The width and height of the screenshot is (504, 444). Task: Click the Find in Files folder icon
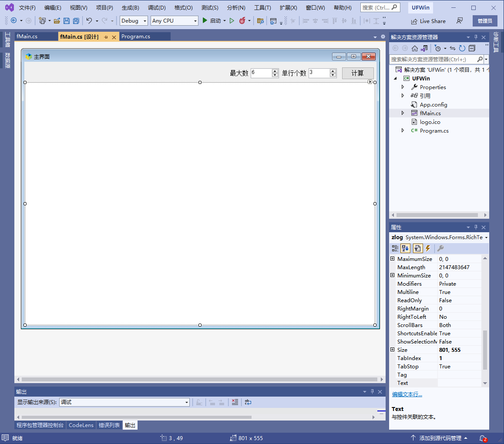coord(260,21)
